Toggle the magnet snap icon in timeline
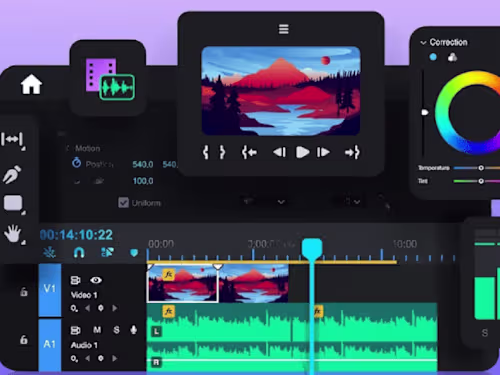Image resolution: width=500 pixels, height=375 pixels. point(79,253)
